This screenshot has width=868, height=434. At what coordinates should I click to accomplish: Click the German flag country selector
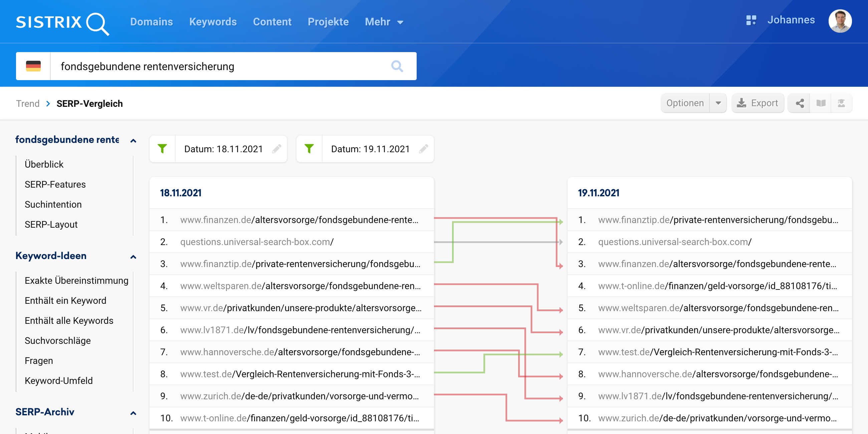tap(33, 66)
